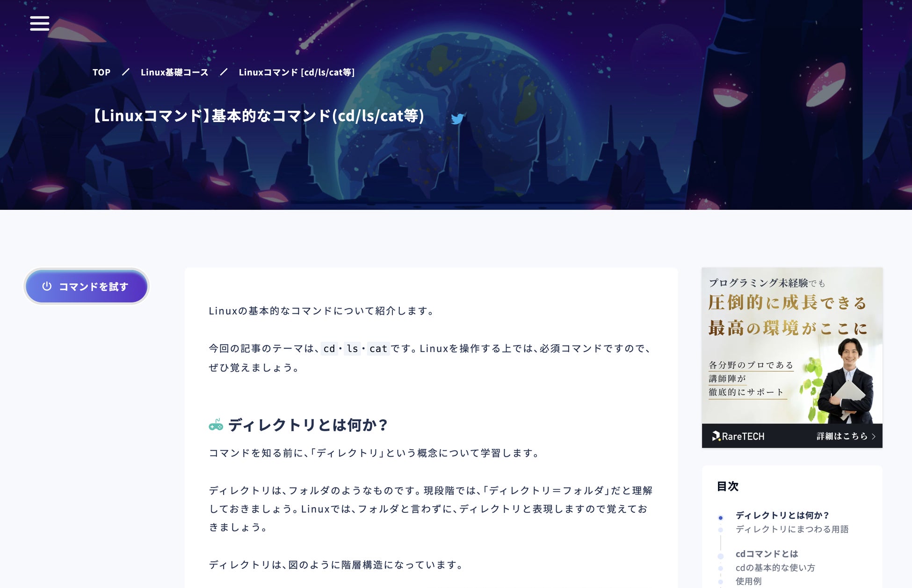Viewport: 912px width, 588px height.
Task: Launch the コマンドを試す button
Action: (87, 286)
